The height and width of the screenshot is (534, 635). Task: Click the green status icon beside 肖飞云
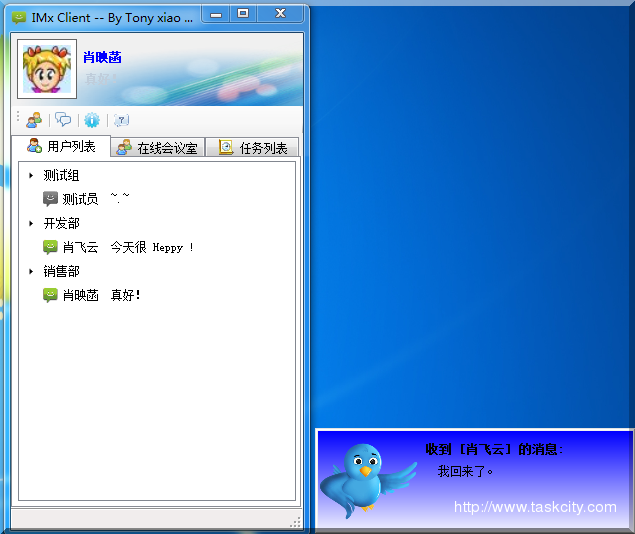click(50, 247)
